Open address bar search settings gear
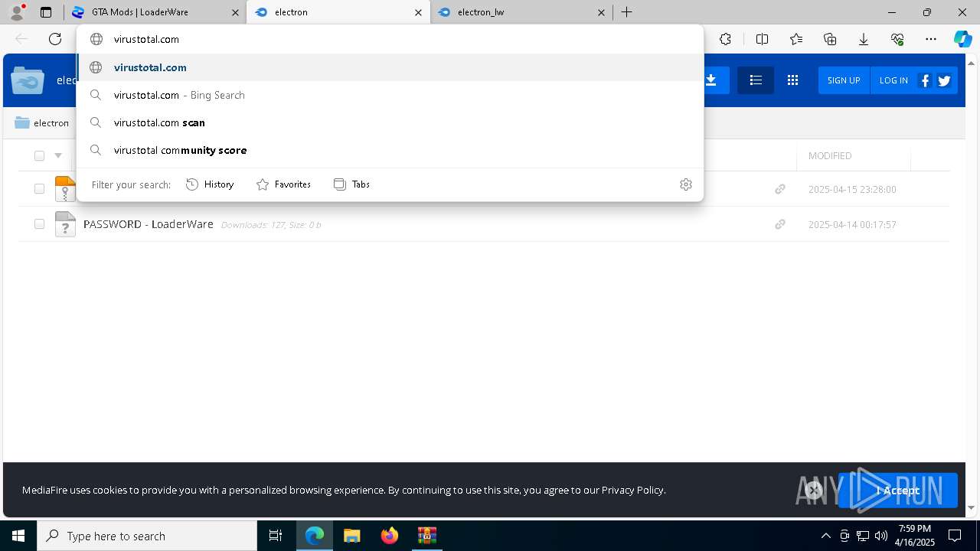This screenshot has width=980, height=551. [x=686, y=184]
